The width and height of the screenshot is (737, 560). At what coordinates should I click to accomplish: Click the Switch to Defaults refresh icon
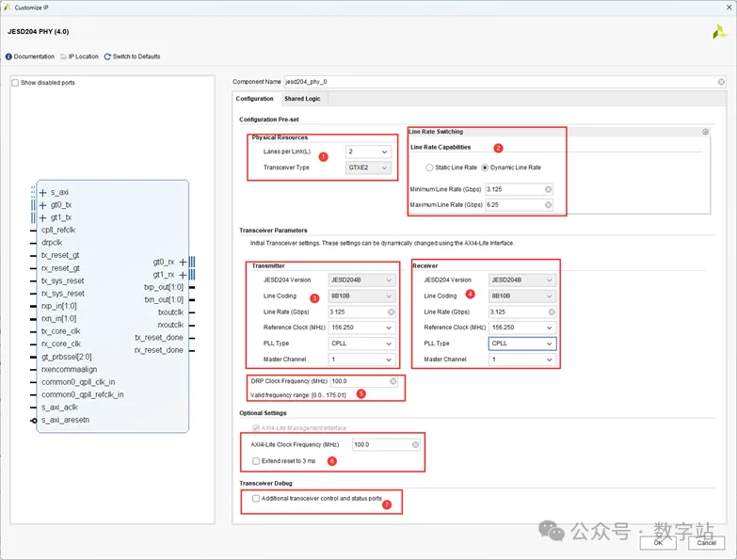coord(107,56)
